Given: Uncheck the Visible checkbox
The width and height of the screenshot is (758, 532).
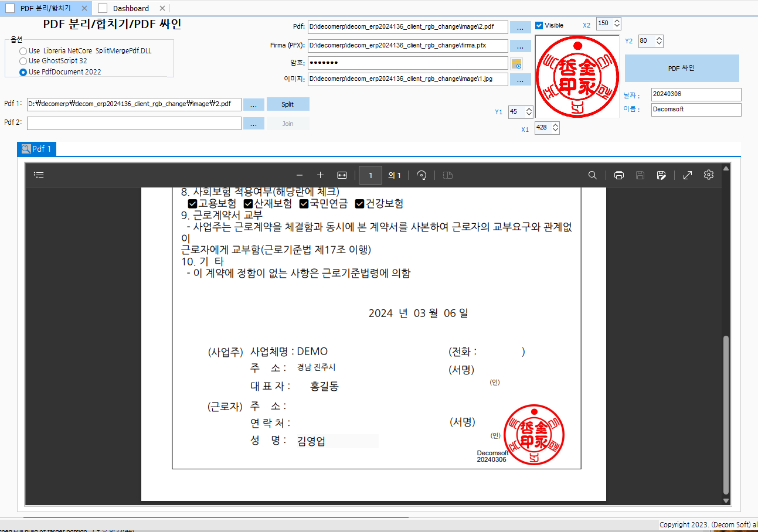Looking at the screenshot, I should pyautogui.click(x=539, y=25).
